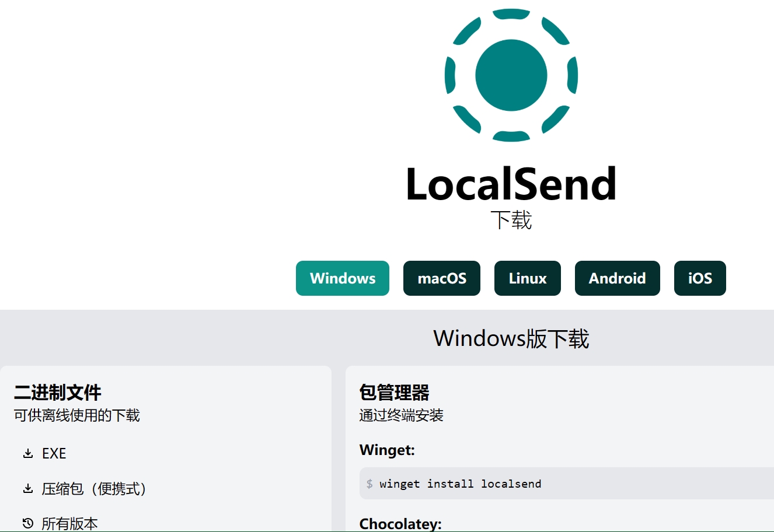Click the 二进制文件 panel heading
774x532 pixels.
57,393
